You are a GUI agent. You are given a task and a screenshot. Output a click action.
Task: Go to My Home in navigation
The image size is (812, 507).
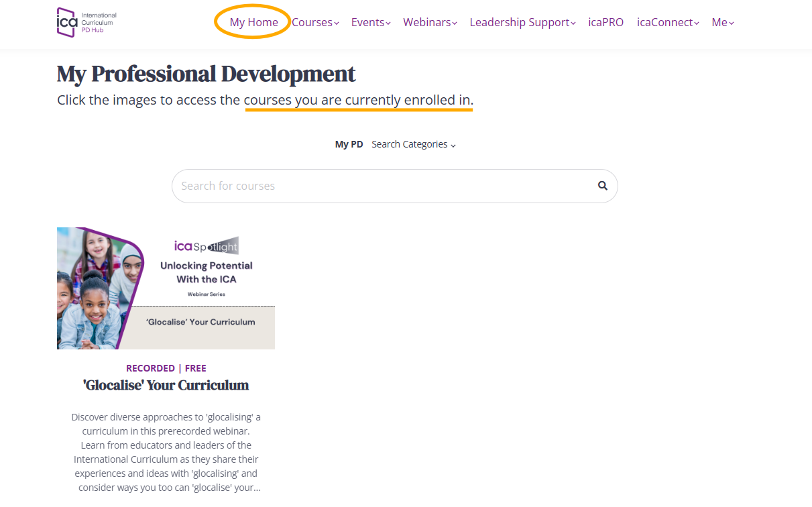253,22
